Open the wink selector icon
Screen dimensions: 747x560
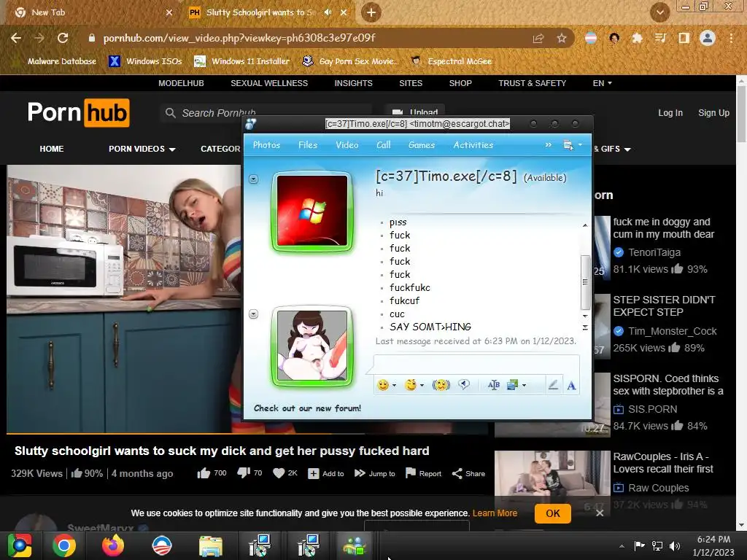411,385
